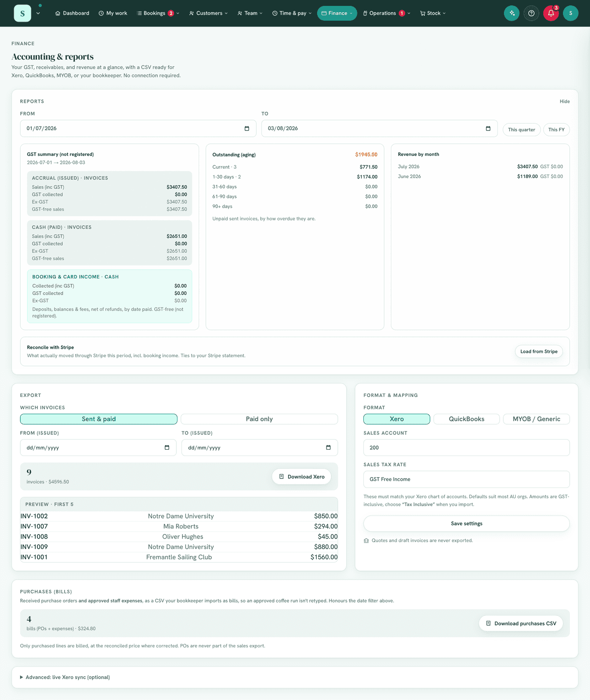
Task: Click the document icon on Download purchases CSV
Action: coord(488,623)
